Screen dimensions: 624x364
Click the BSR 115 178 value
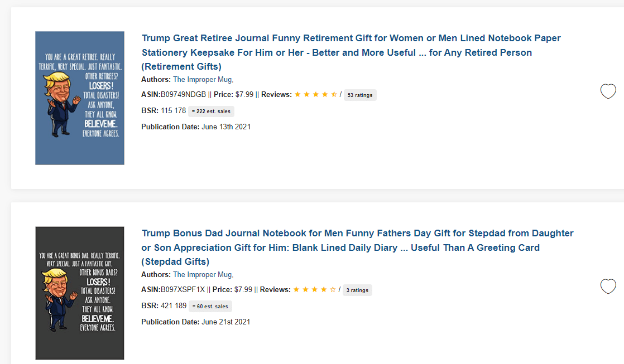point(173,110)
